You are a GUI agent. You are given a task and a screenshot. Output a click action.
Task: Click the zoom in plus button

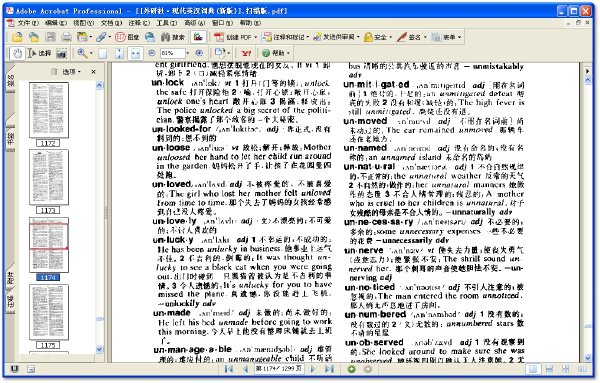[199, 53]
